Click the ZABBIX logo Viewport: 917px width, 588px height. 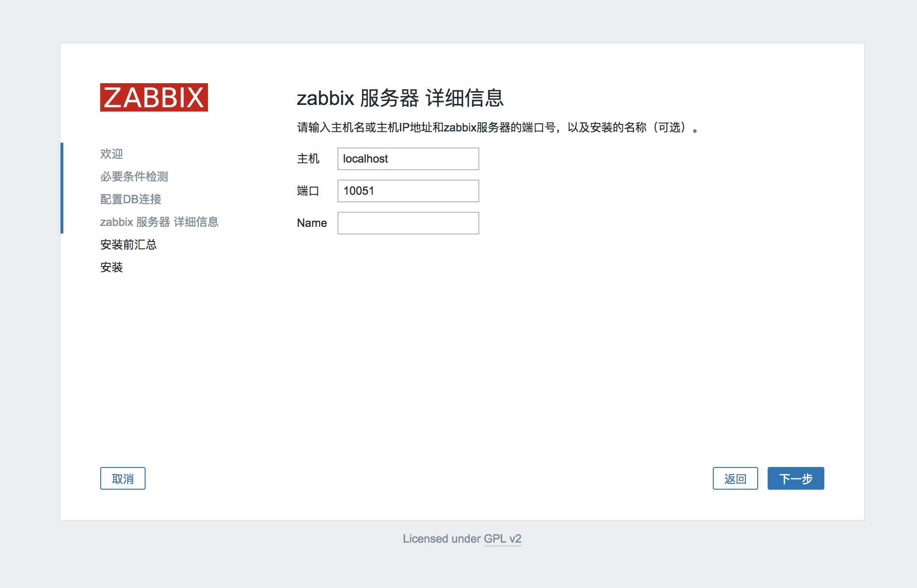click(154, 97)
